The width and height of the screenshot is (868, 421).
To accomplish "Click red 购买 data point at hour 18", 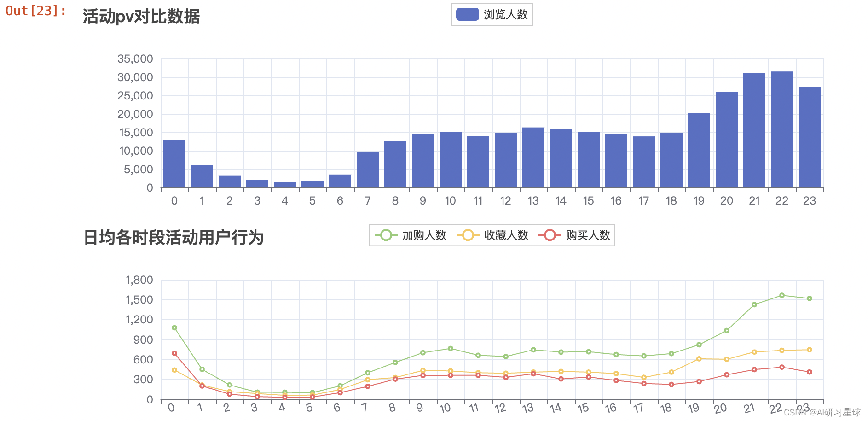I will 671,384.
